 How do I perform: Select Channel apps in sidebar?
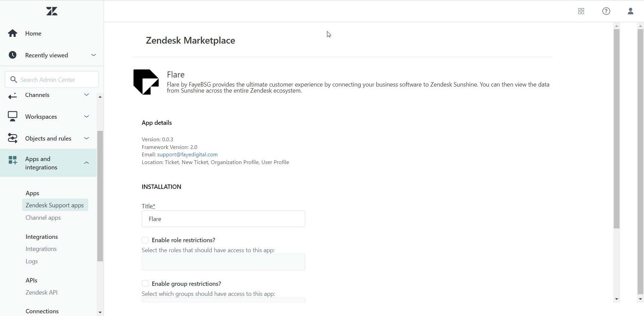[43, 218]
